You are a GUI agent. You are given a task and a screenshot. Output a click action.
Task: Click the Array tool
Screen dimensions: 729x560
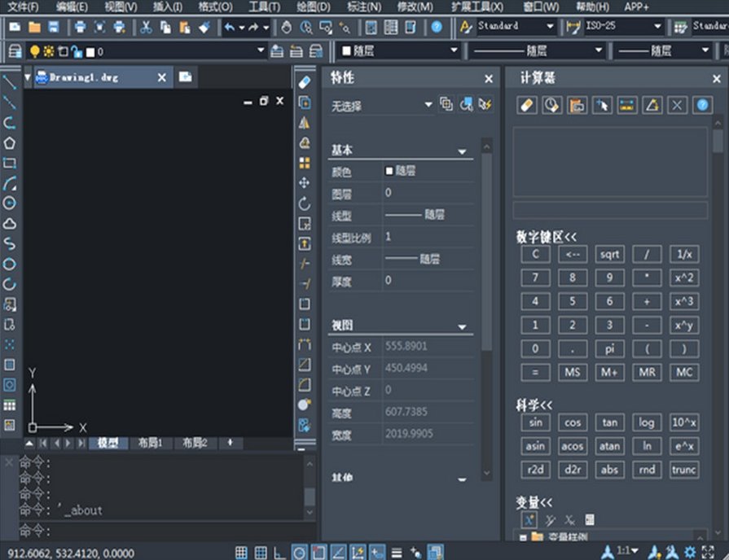pyautogui.click(x=305, y=163)
